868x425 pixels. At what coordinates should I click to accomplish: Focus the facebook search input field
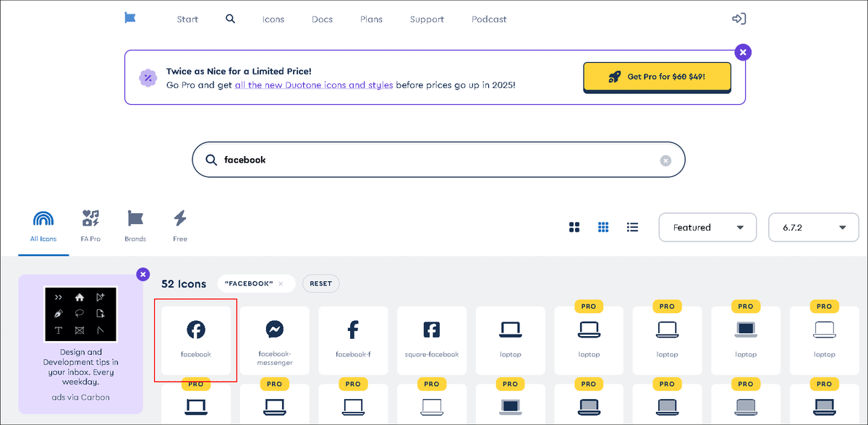click(438, 160)
